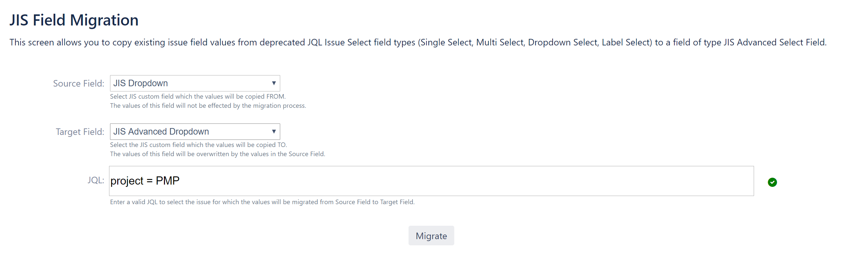Click the 'JQL:' label
This screenshot has width=868, height=261.
click(x=96, y=181)
